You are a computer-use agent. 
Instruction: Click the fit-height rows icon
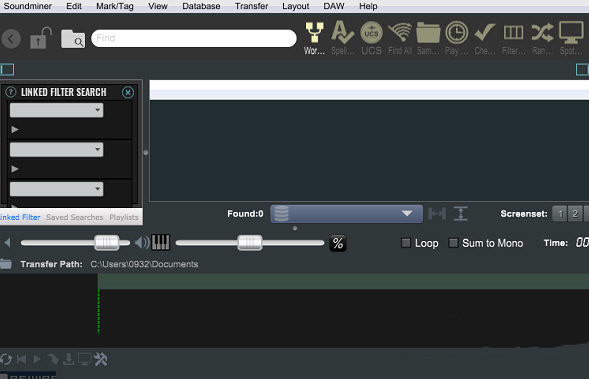pos(461,214)
